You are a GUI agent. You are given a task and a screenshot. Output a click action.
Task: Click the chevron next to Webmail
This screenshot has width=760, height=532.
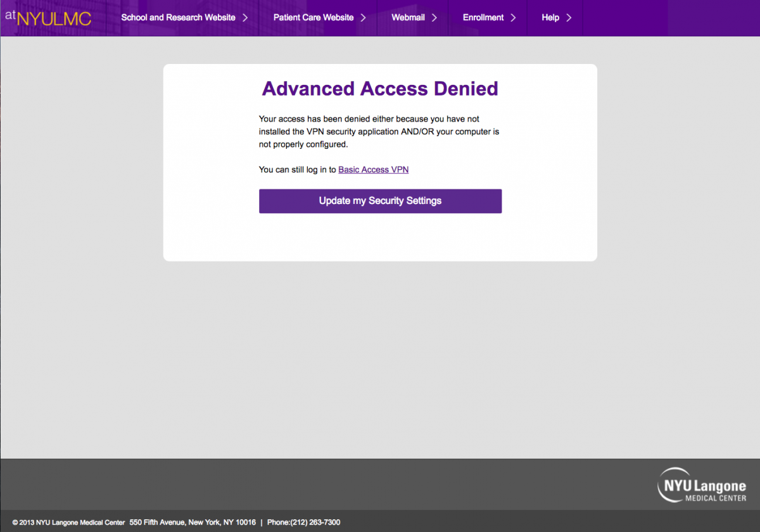pyautogui.click(x=434, y=18)
